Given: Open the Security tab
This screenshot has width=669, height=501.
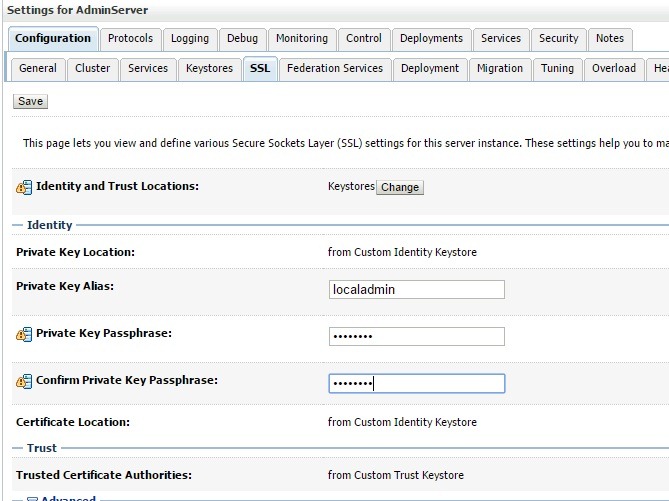Looking at the screenshot, I should (x=558, y=39).
